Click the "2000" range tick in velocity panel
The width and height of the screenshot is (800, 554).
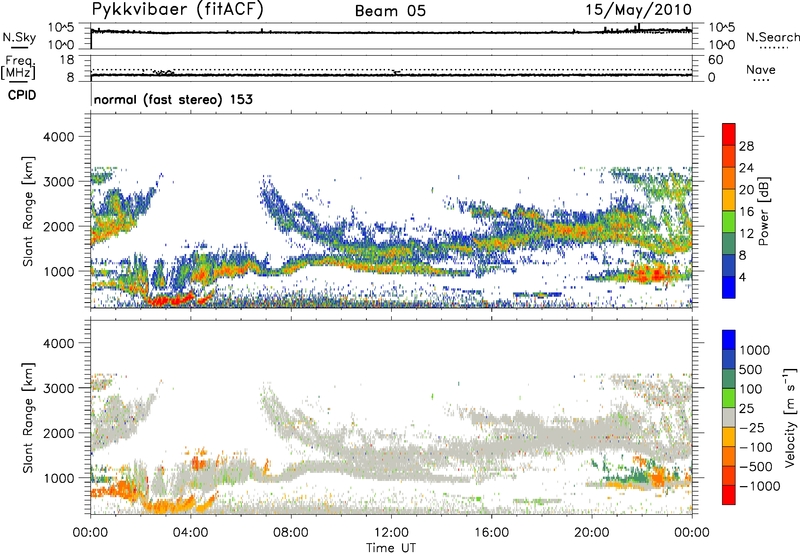[x=59, y=433]
